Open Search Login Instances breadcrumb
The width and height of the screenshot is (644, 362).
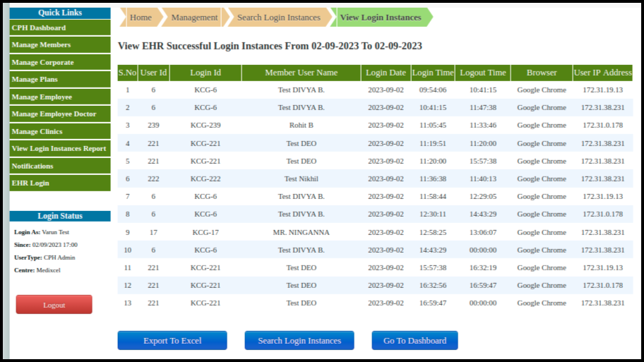coord(278,18)
